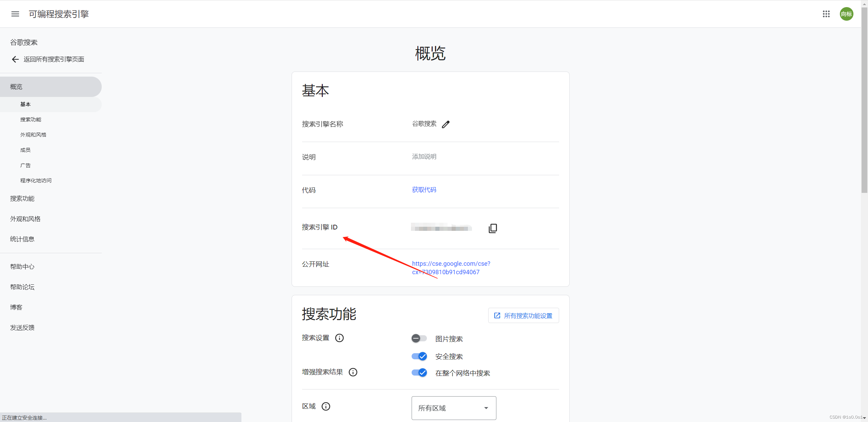Toggle the 在整个网络中搜索 switch

click(419, 373)
